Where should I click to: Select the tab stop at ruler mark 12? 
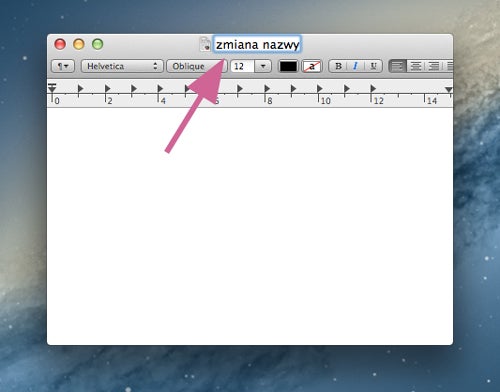pos(373,88)
